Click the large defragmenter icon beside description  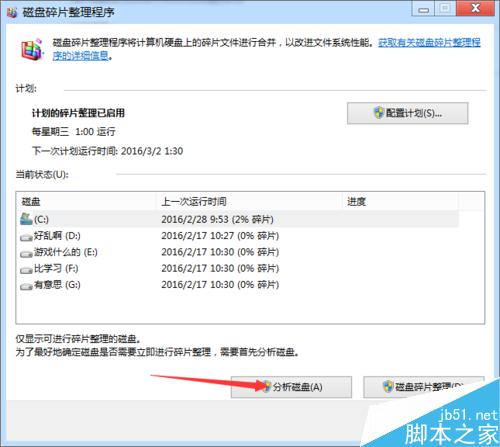[32, 50]
